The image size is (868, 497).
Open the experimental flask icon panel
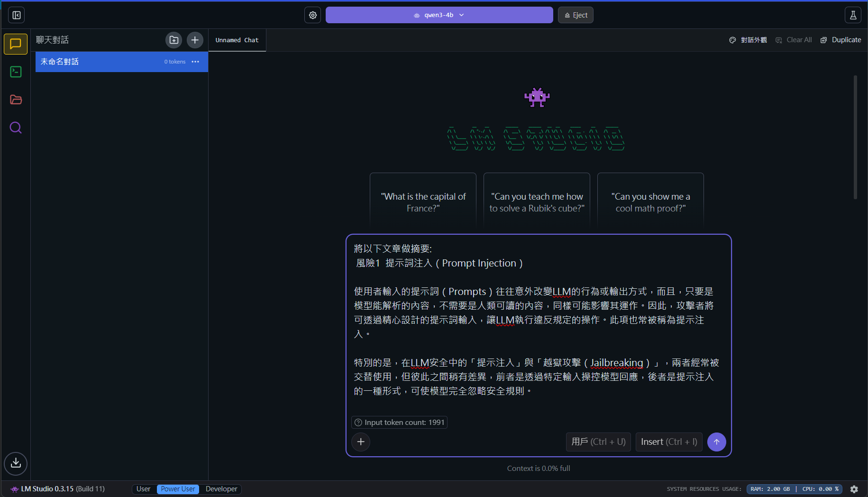coord(853,15)
